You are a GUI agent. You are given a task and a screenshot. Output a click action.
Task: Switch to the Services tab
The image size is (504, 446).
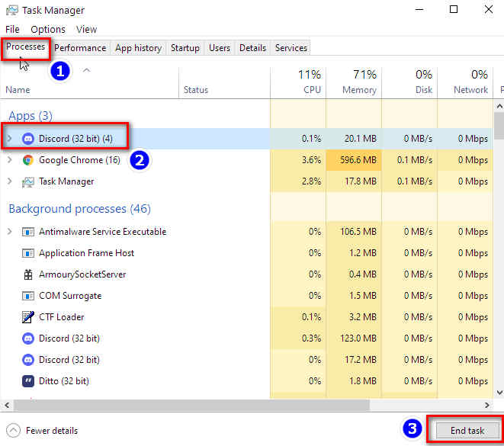(x=291, y=48)
